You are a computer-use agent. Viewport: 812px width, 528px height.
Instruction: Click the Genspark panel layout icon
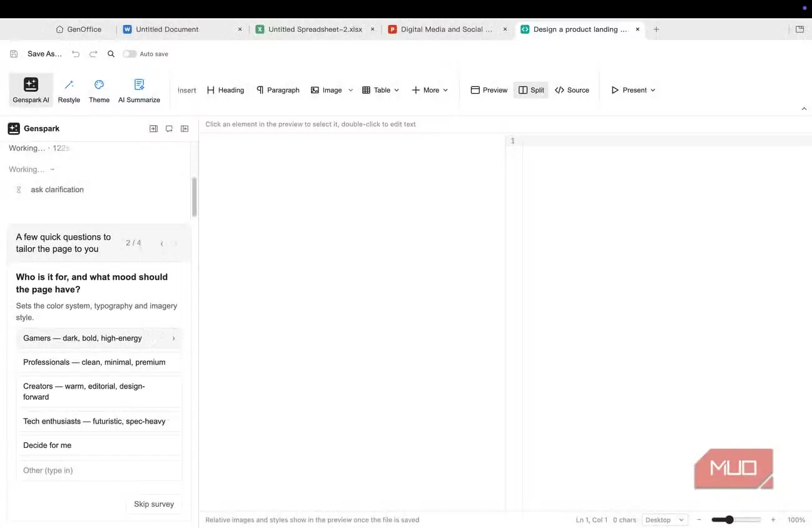coord(185,129)
